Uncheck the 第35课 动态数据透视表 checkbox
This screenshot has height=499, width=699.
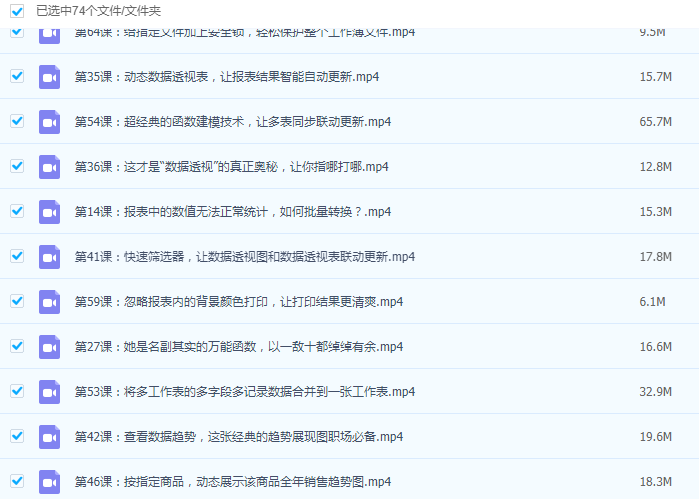17,76
